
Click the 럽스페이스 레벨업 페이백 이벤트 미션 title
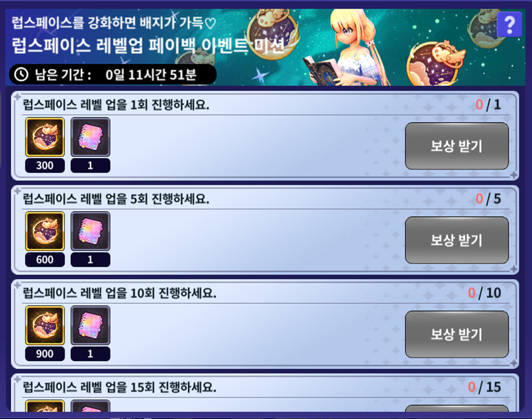[x=148, y=45]
